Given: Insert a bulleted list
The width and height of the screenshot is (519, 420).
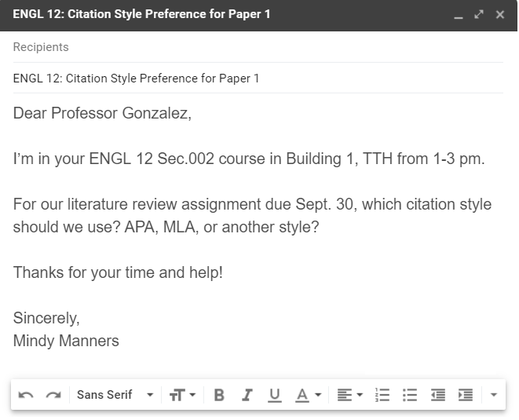Looking at the screenshot, I should point(410,395).
